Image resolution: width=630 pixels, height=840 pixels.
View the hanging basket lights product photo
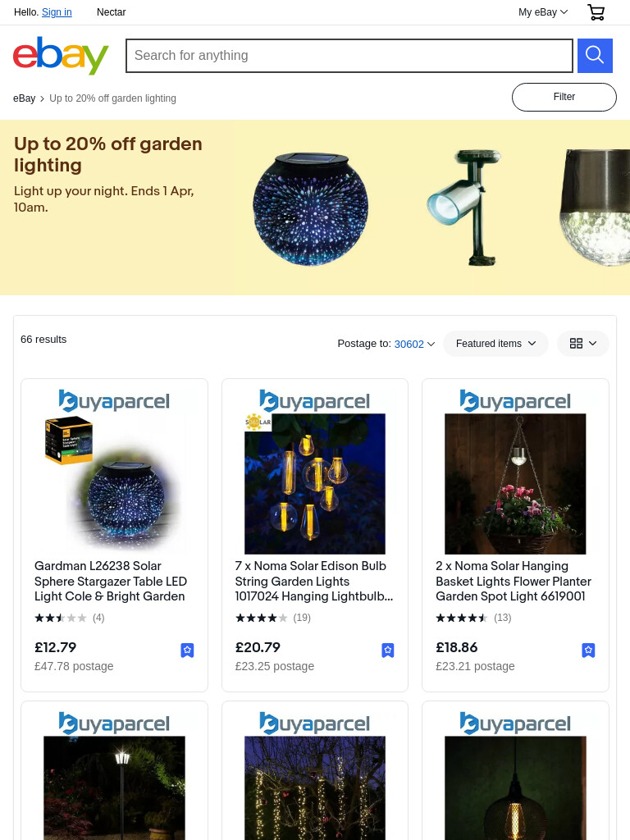515,484
